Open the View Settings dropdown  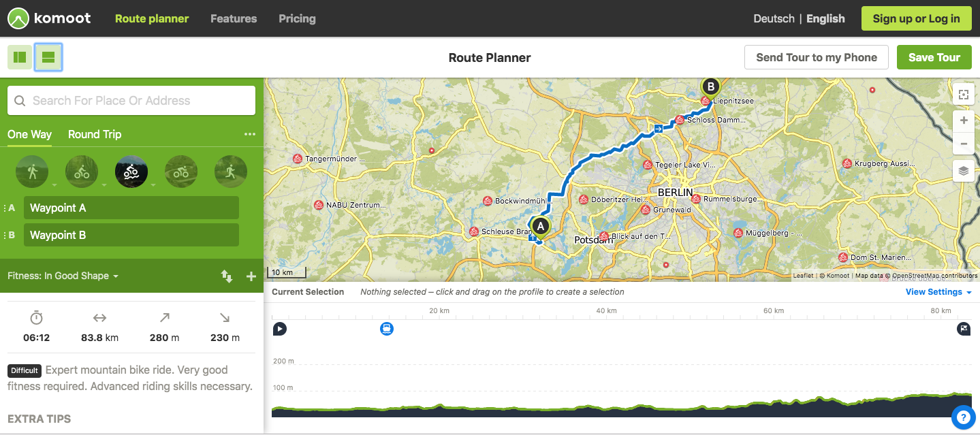(938, 292)
